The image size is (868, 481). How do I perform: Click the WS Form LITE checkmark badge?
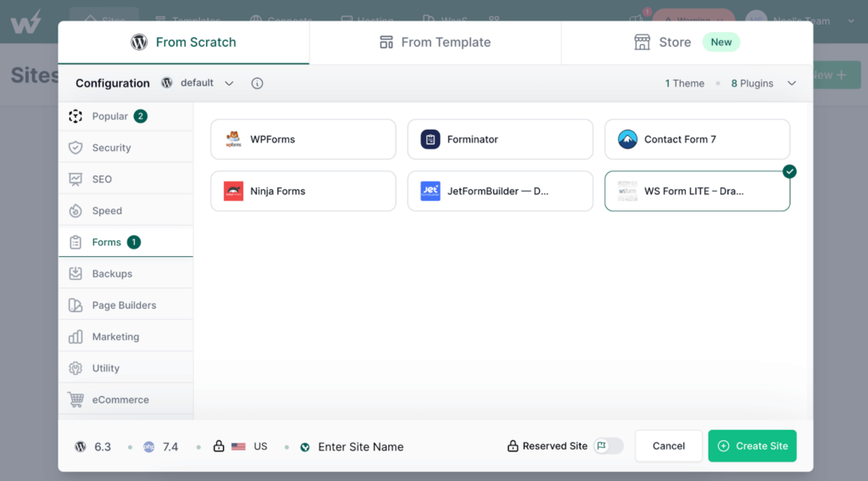pos(789,171)
